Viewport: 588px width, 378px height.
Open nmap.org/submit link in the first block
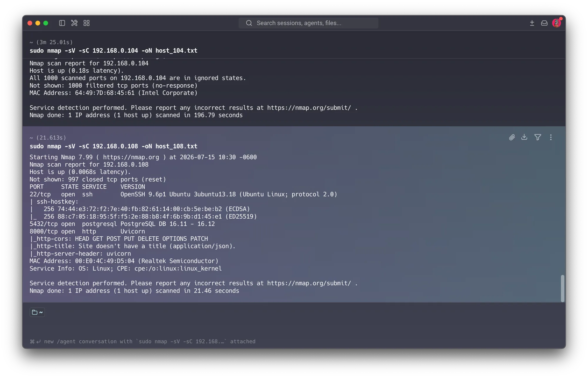point(309,108)
